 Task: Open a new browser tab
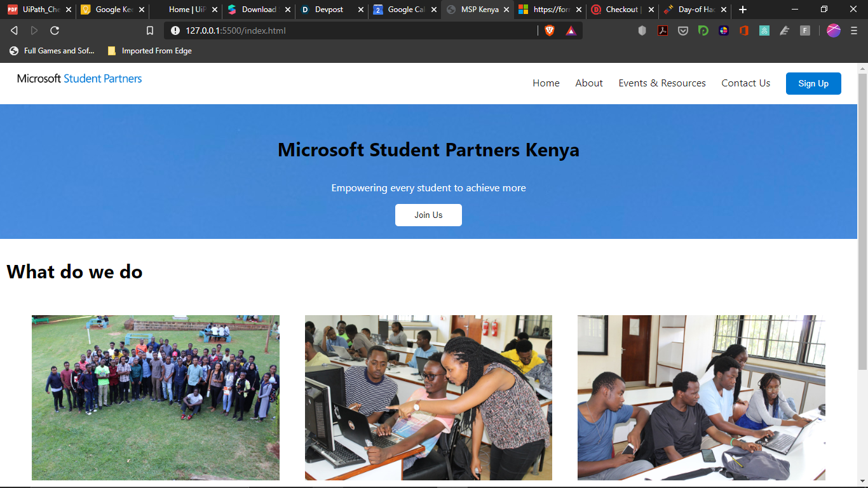(743, 10)
